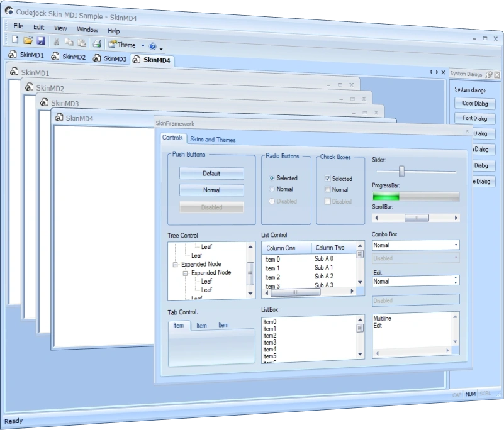Open the File menu
This screenshot has height=430, width=504.
[18, 26]
